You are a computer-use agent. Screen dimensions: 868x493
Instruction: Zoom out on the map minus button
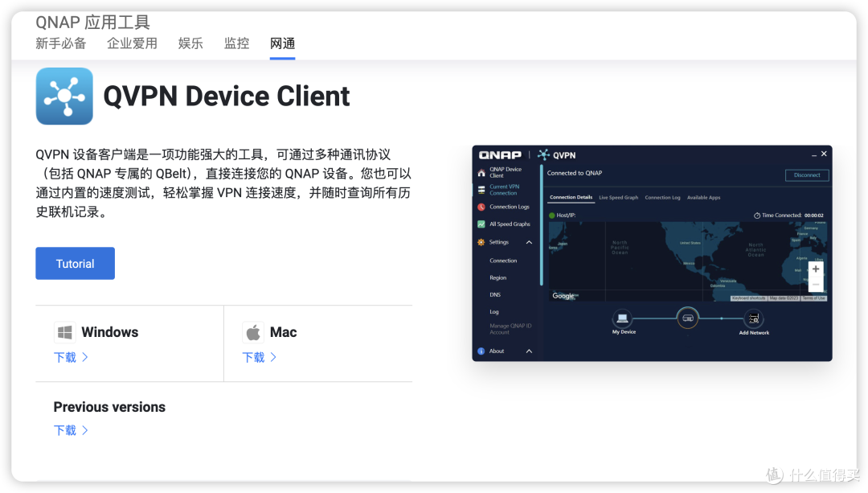pos(816,284)
